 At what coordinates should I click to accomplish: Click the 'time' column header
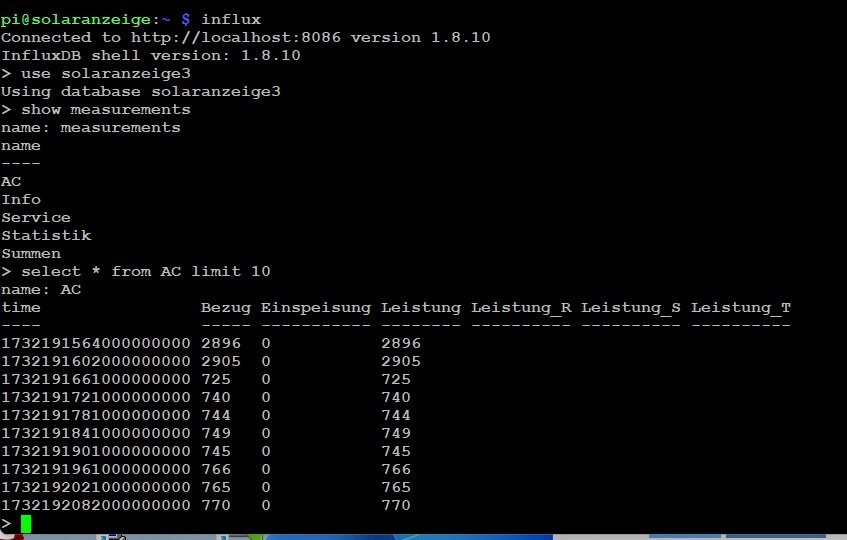[21, 307]
